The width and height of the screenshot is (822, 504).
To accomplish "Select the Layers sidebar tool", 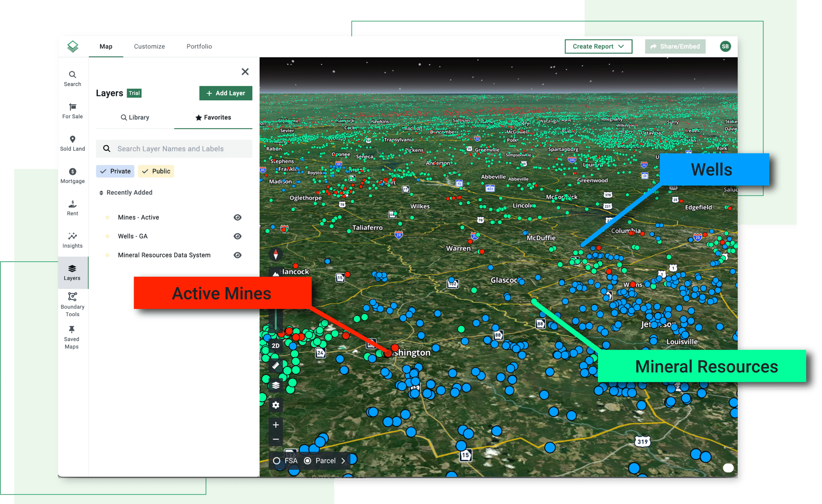I will tap(72, 273).
